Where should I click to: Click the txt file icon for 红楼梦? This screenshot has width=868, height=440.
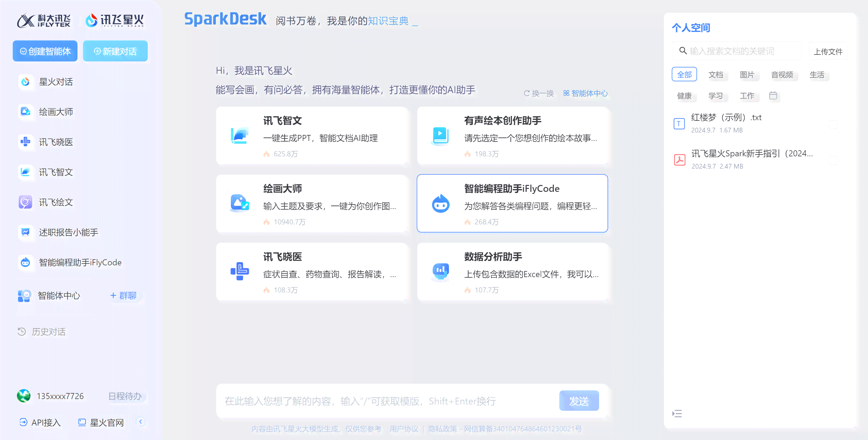pyautogui.click(x=679, y=123)
